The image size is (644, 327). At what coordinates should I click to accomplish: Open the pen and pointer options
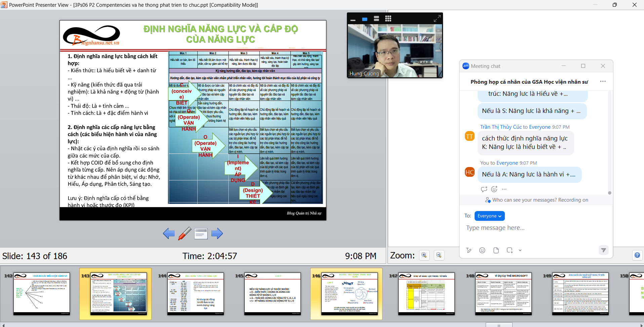tap(185, 233)
